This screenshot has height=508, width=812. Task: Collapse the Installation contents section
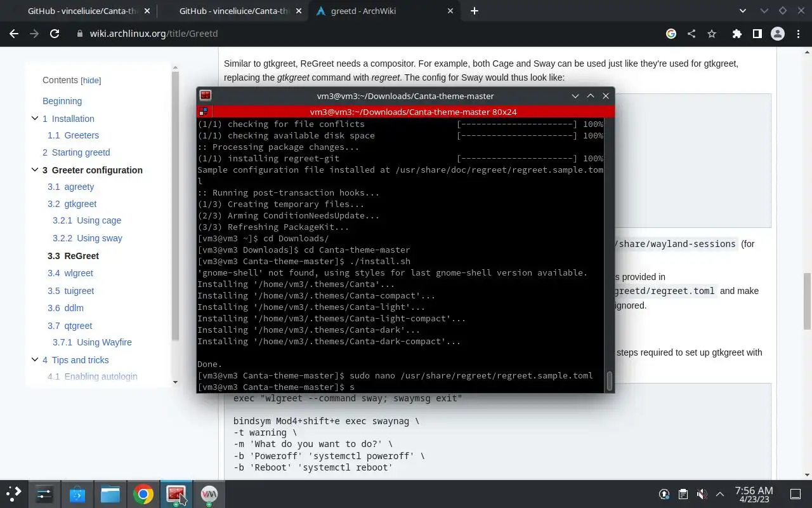click(x=35, y=118)
